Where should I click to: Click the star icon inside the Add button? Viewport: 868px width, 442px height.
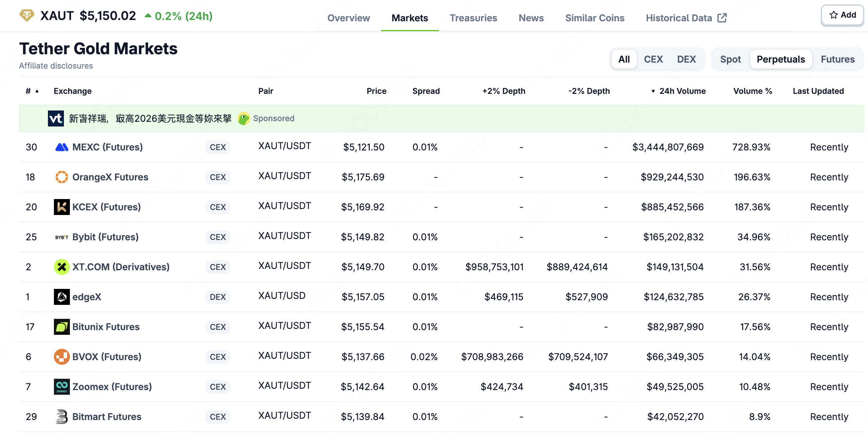click(833, 15)
